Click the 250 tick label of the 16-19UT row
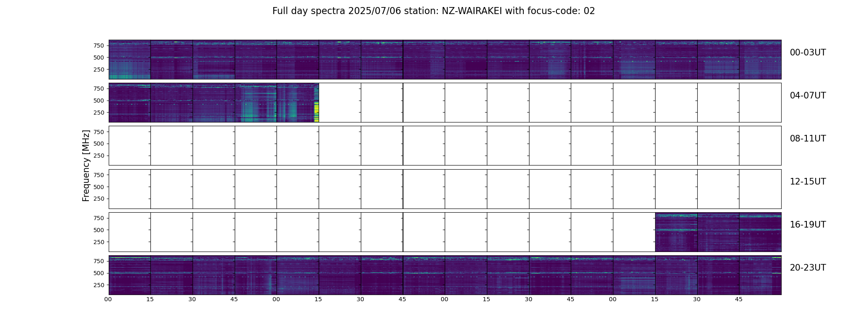Screen dimensions: 868x331 99,242
